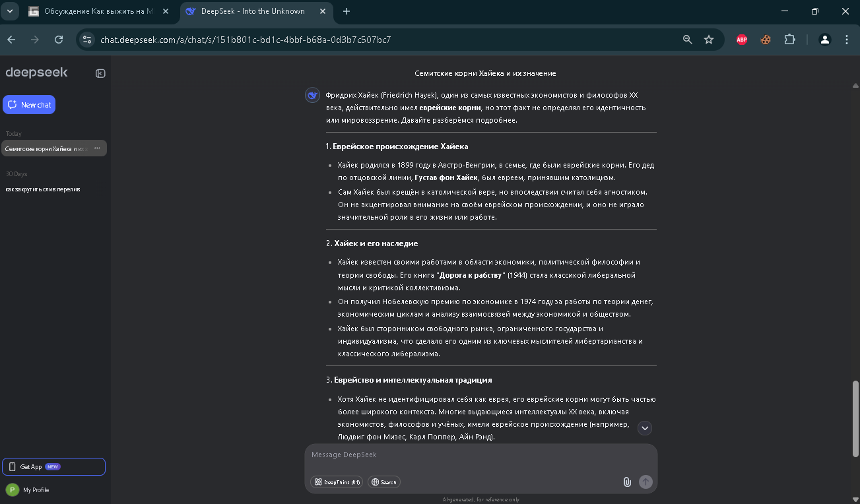
Task: Collapse the DeepSeek sidebar panel
Action: [x=100, y=73]
